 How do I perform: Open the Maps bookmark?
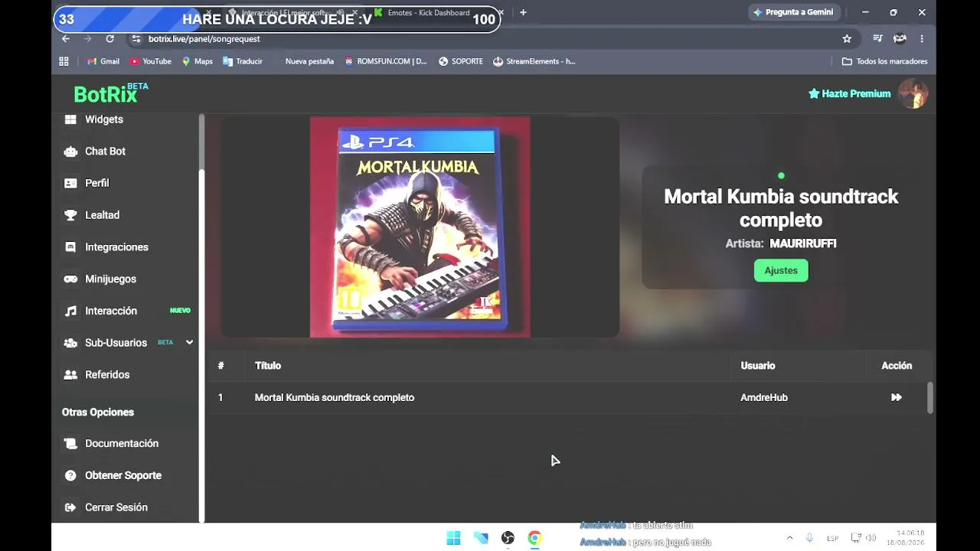pos(197,61)
